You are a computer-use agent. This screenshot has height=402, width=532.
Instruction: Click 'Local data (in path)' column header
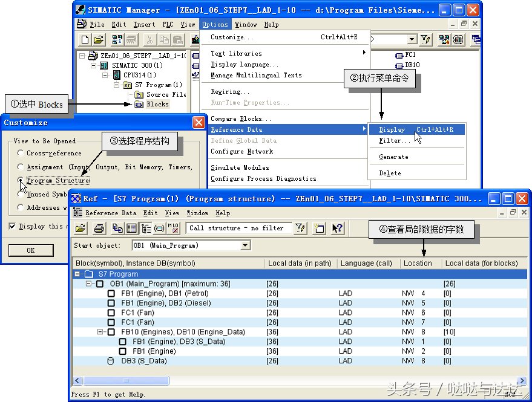point(300,264)
